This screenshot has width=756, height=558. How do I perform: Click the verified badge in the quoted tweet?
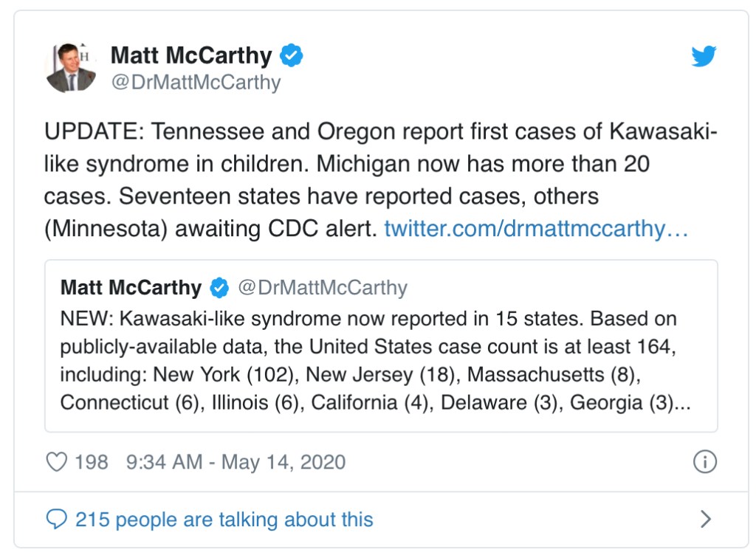(x=219, y=288)
